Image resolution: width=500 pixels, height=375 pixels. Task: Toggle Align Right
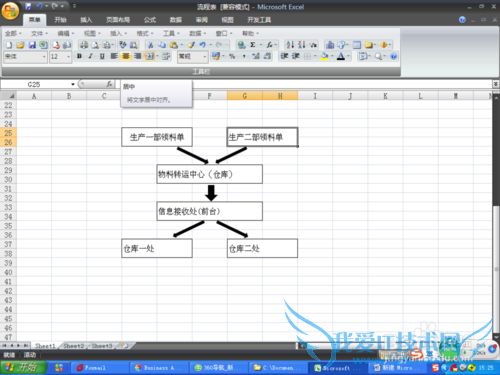[x=137, y=56]
